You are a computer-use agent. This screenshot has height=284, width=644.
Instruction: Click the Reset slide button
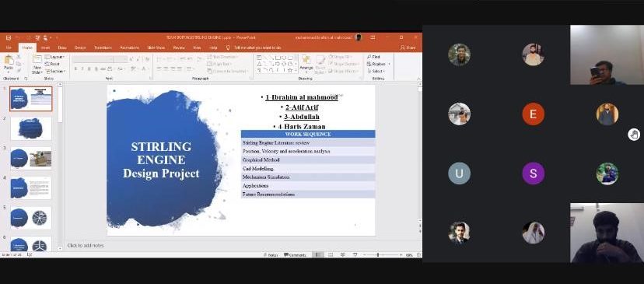tap(53, 64)
